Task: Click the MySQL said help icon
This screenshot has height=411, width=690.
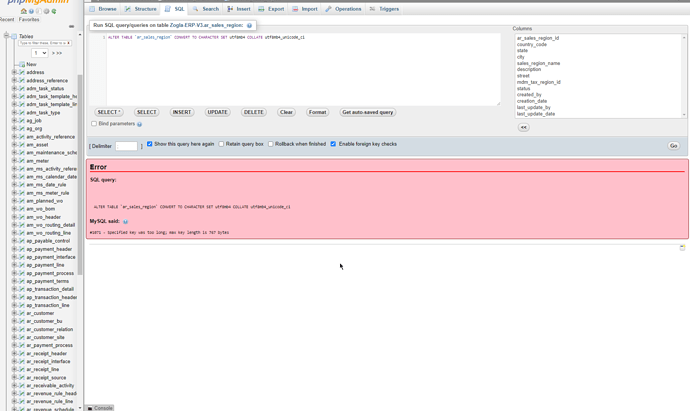Action: pyautogui.click(x=125, y=221)
